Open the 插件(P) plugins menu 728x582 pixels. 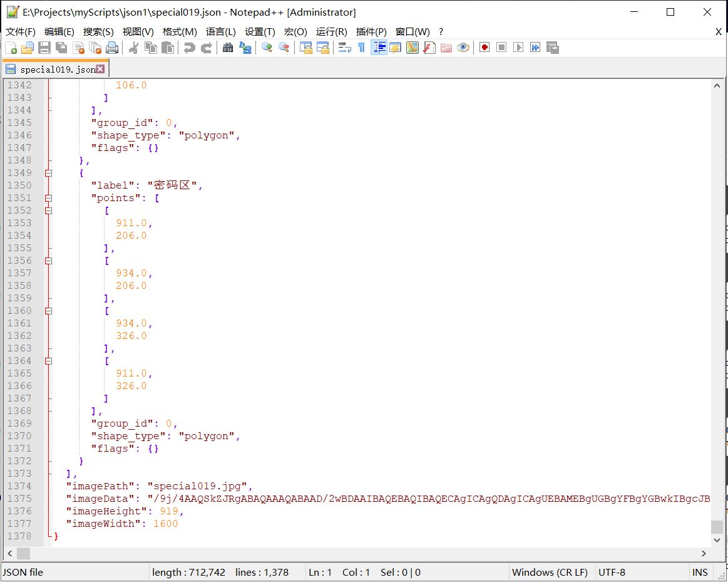tap(370, 31)
